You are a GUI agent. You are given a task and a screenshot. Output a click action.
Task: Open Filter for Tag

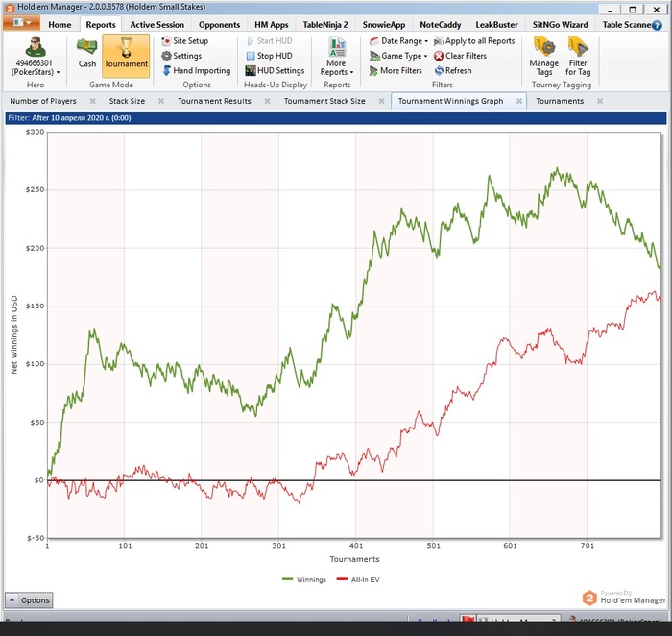(x=578, y=56)
